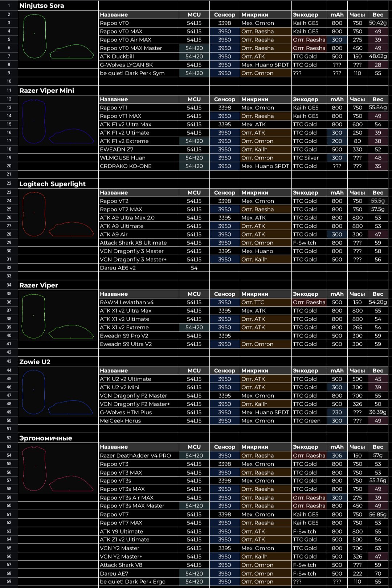Select the '222' hours cell
The image size is (392, 588).
click(358, 573)
